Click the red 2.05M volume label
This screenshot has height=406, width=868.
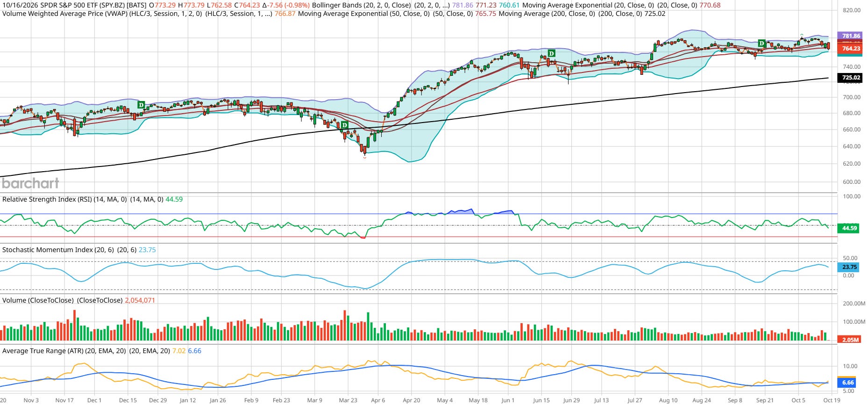850,340
